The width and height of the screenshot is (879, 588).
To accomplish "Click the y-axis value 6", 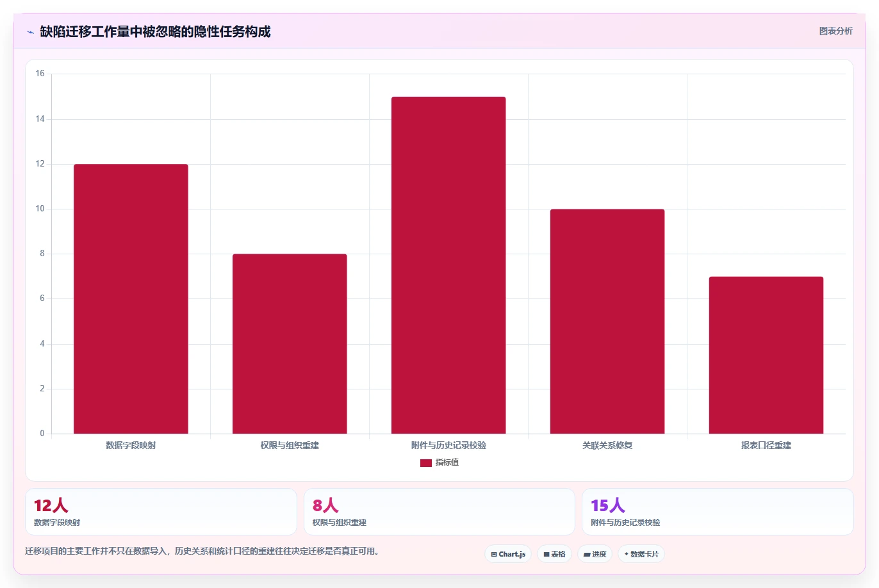I will tap(42, 298).
